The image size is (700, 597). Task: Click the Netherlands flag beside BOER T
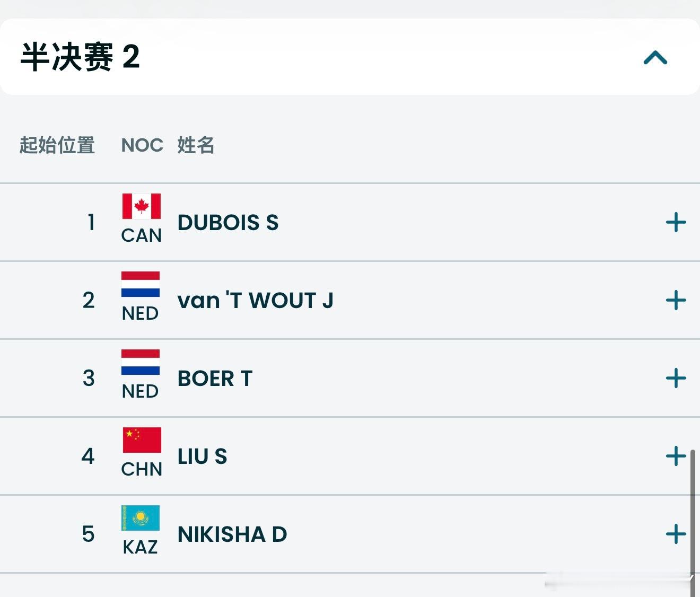(x=141, y=362)
